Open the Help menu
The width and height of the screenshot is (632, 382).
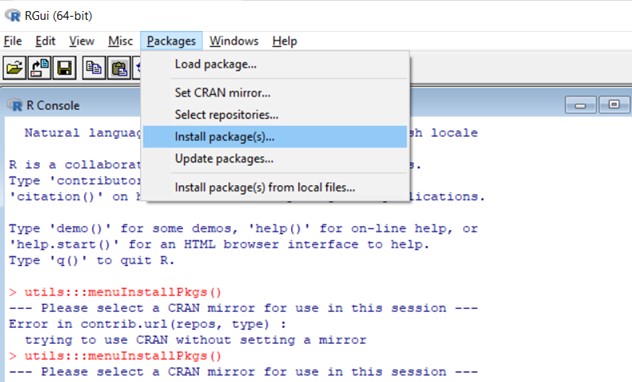[x=285, y=41]
